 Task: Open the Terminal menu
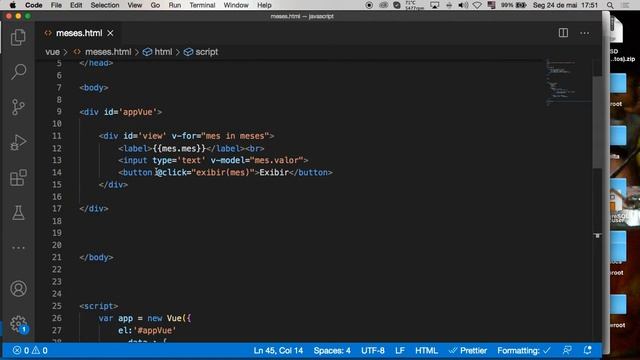point(202,5)
